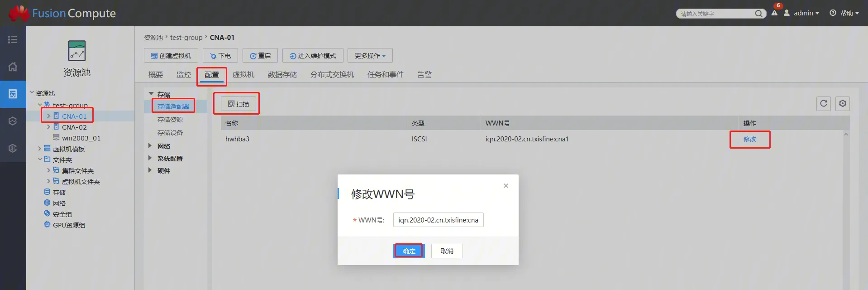
Task: Open the table column settings gear icon
Action: click(842, 103)
